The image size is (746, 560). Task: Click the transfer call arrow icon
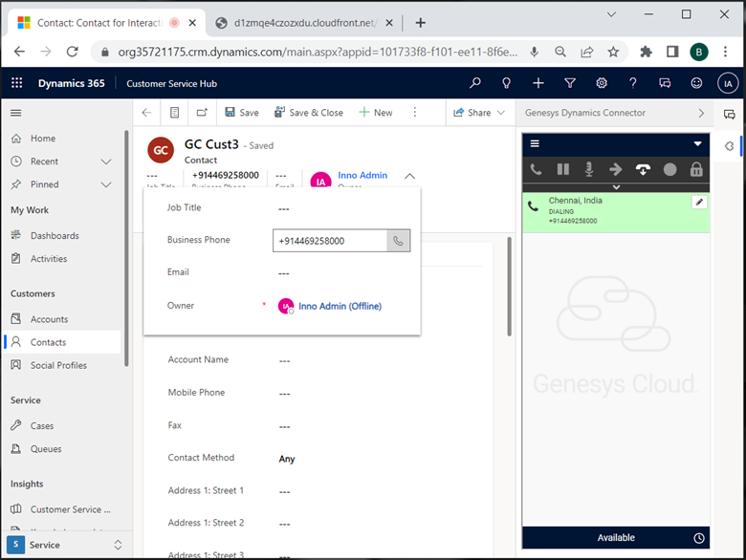click(615, 169)
